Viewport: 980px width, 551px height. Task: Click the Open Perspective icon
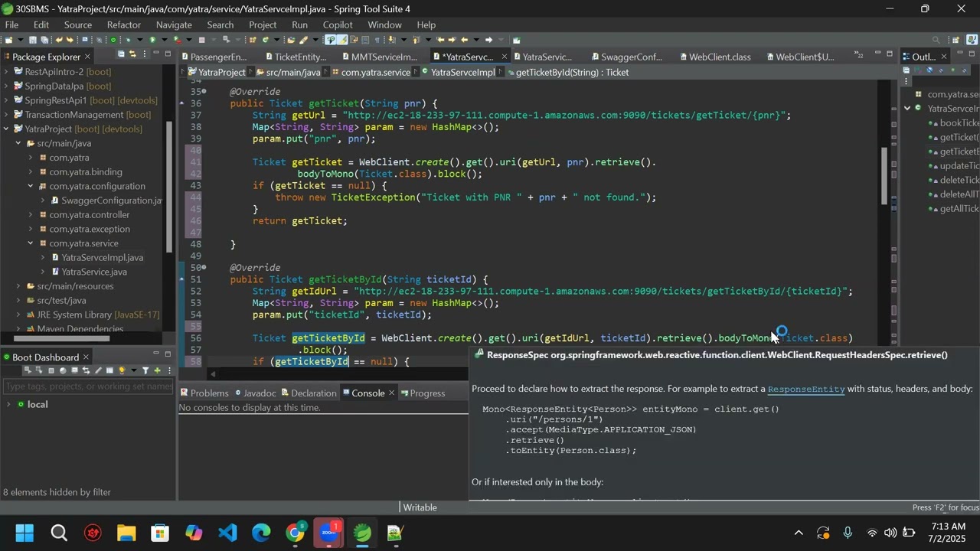[955, 40]
